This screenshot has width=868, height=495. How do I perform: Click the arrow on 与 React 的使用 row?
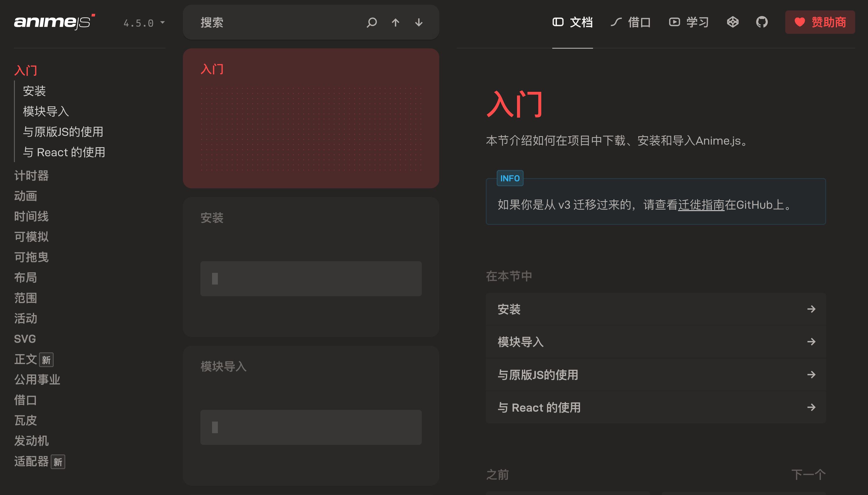(x=811, y=407)
